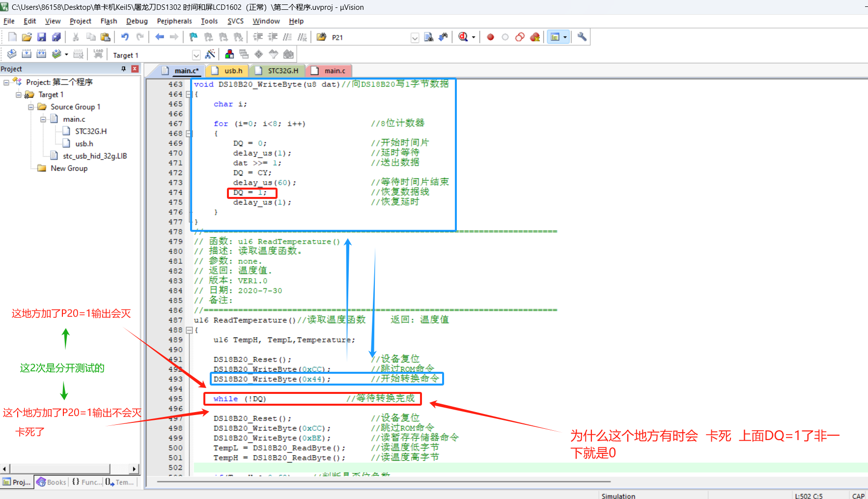Switch to the unmodified main.c tab
Viewport: 868px width, 499px height.
[329, 71]
